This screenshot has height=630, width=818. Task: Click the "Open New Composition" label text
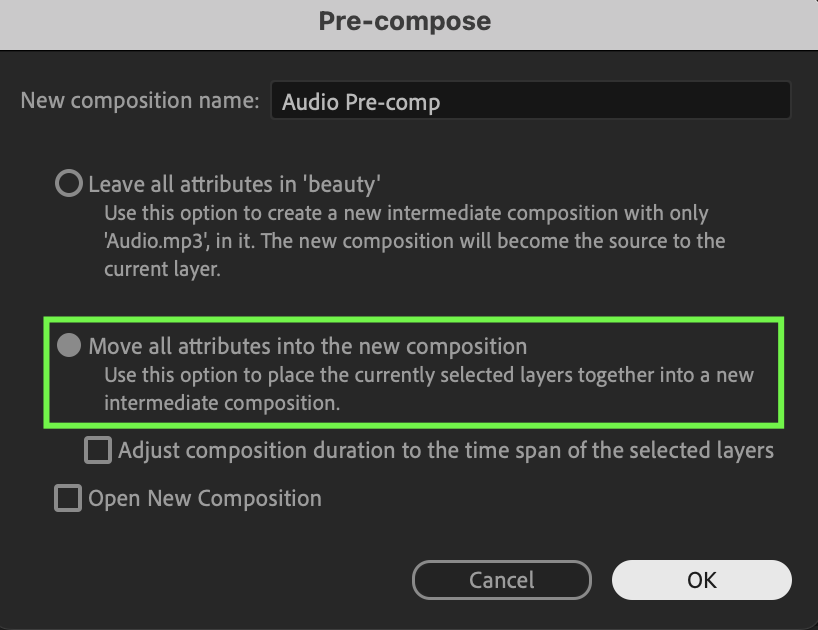(x=205, y=498)
